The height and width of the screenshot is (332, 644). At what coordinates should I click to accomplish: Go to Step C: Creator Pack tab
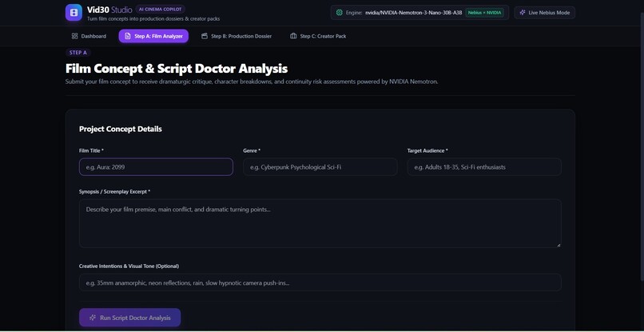click(x=319, y=36)
